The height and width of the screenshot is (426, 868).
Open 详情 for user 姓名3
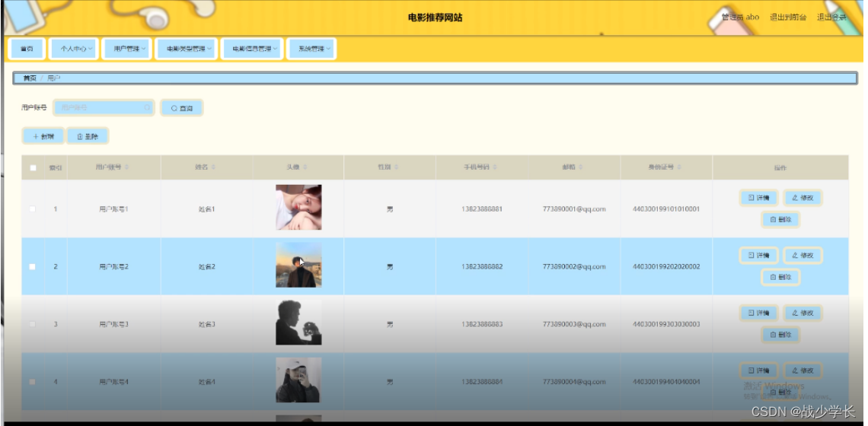758,313
